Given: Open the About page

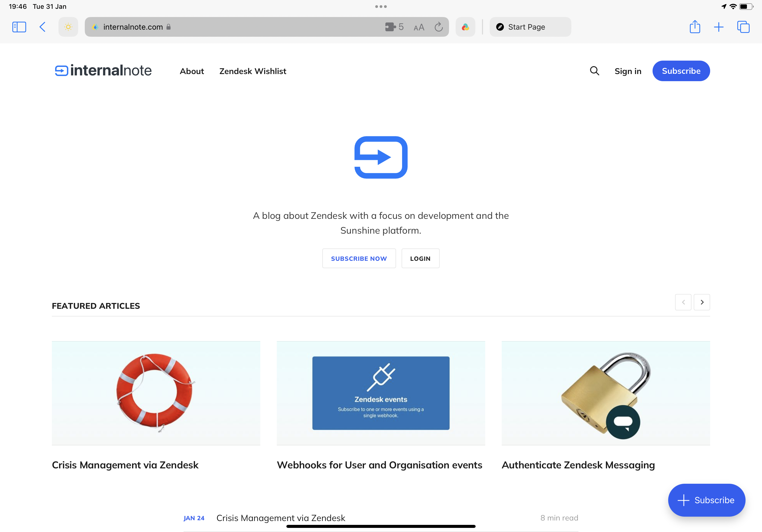Looking at the screenshot, I should pyautogui.click(x=191, y=71).
